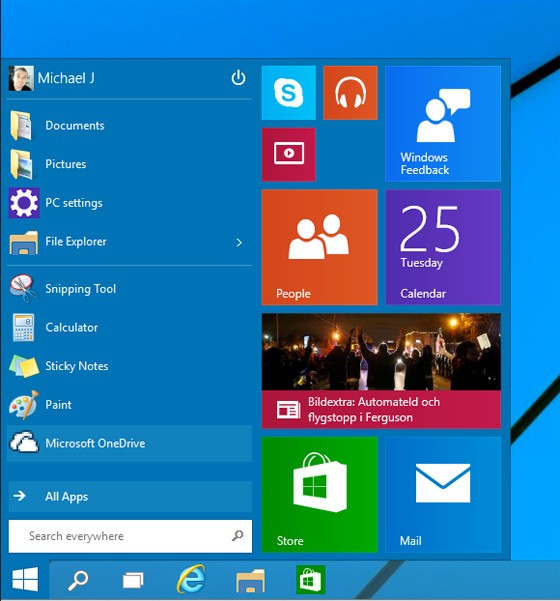Image resolution: width=560 pixels, height=601 pixels.
Task: Click the Pictures label
Action: (x=66, y=164)
